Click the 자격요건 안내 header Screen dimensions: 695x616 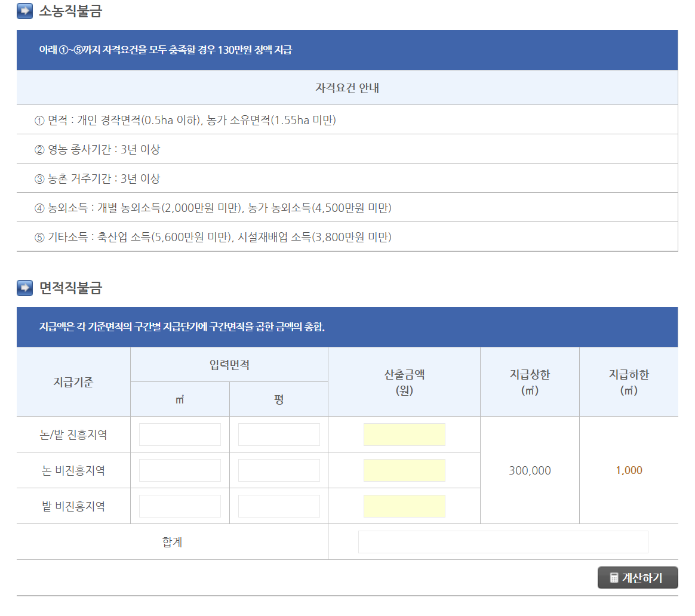pos(347,87)
